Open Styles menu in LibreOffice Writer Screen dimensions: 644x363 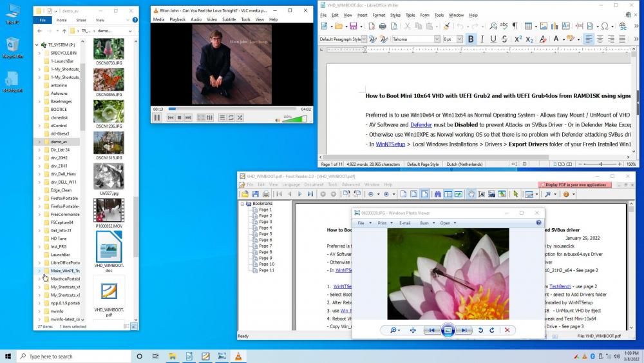click(395, 15)
